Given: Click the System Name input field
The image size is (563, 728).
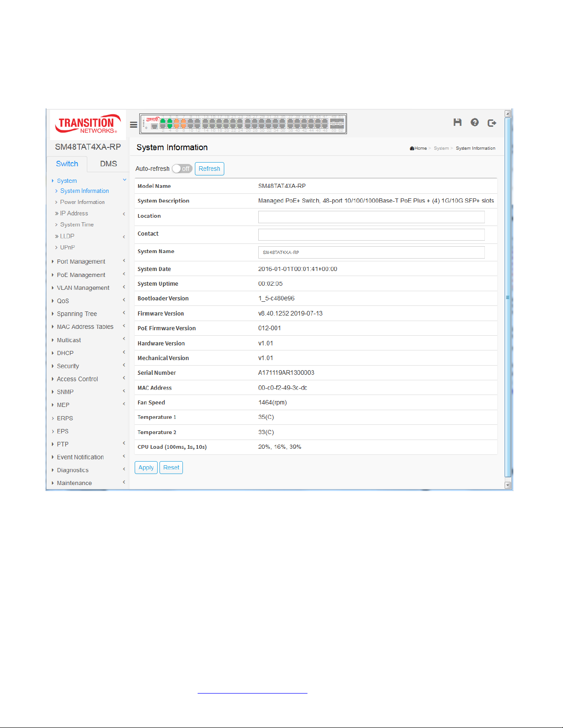Looking at the screenshot, I should click(371, 252).
